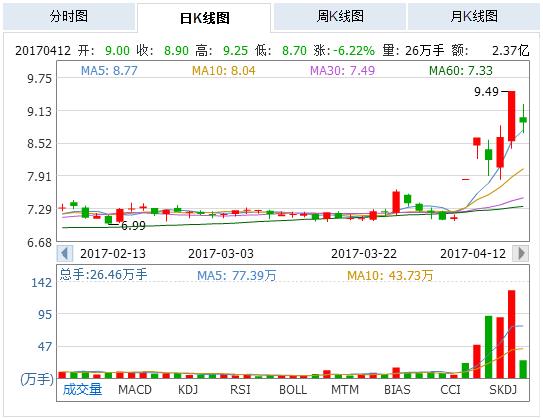Select the 日K线图 tab
Image resolution: width=543 pixels, height=419 pixels.
(x=204, y=18)
